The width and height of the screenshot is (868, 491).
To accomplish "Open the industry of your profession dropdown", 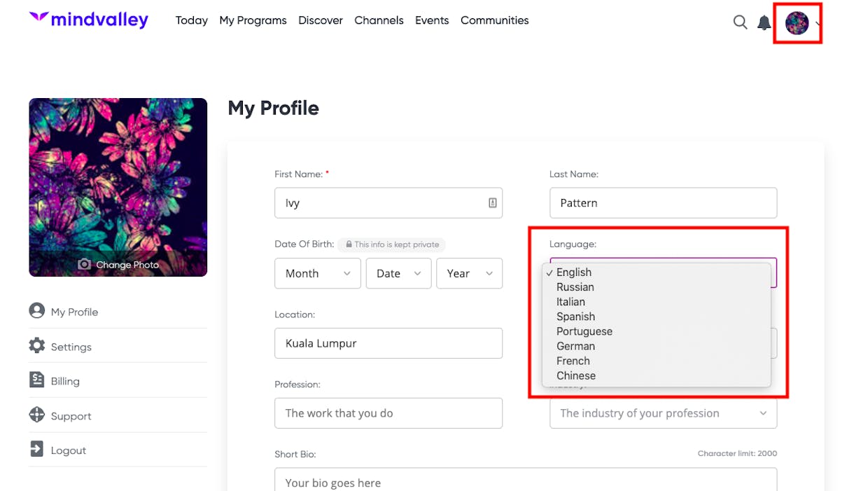I will coord(664,413).
